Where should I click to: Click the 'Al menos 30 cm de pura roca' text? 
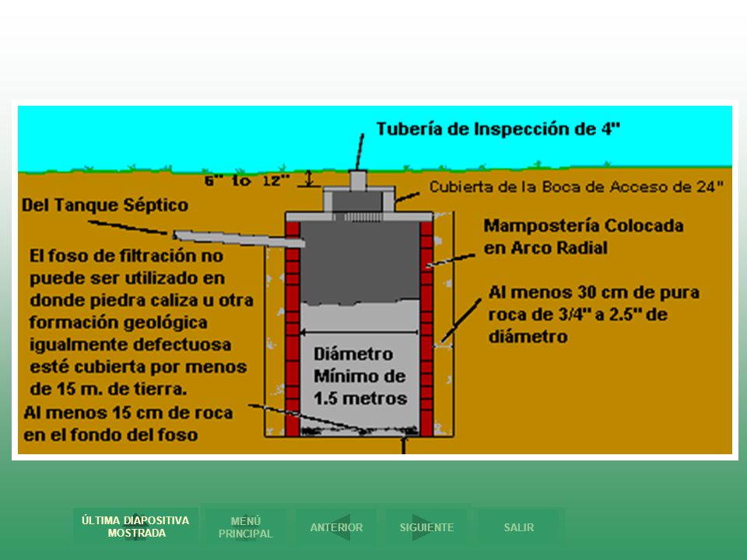click(x=594, y=314)
